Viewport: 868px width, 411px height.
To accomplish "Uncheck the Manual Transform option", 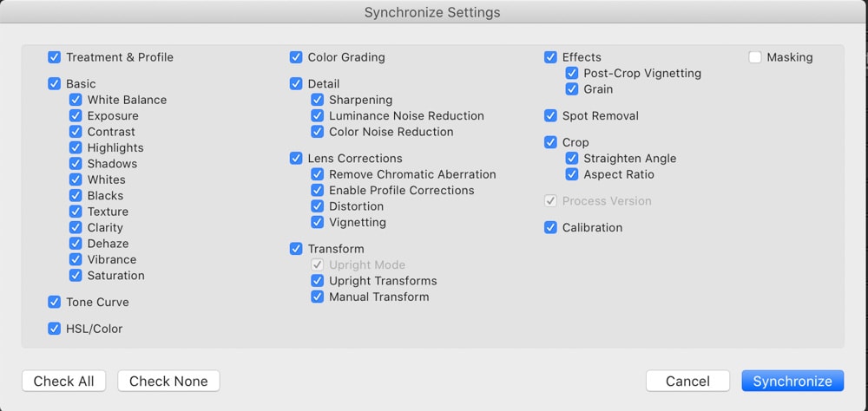I will click(x=317, y=297).
